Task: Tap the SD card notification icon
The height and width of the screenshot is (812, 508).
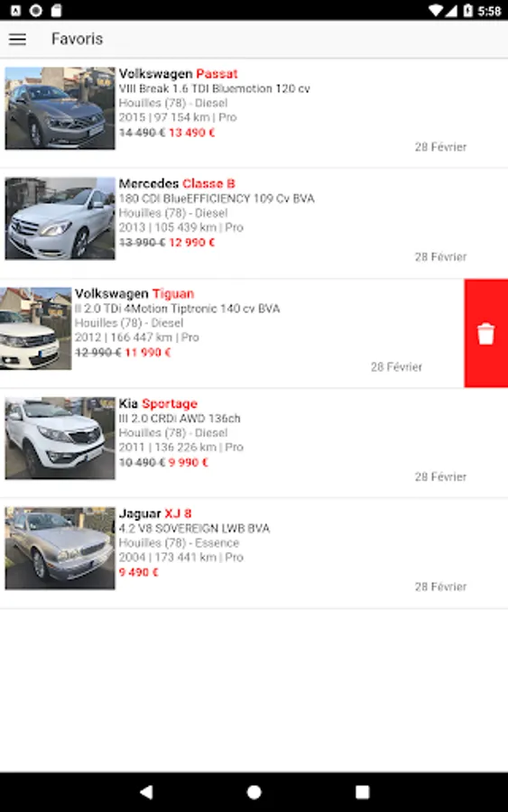Action: point(56,10)
